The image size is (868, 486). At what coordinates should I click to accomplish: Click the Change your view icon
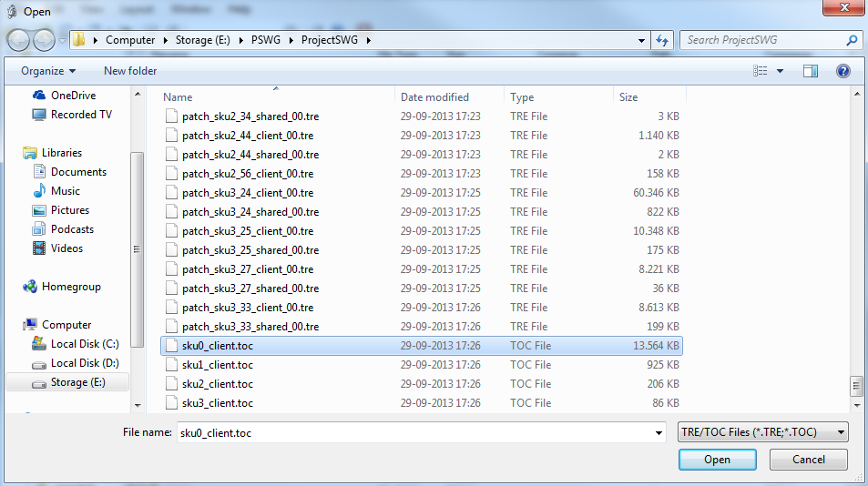coord(760,71)
